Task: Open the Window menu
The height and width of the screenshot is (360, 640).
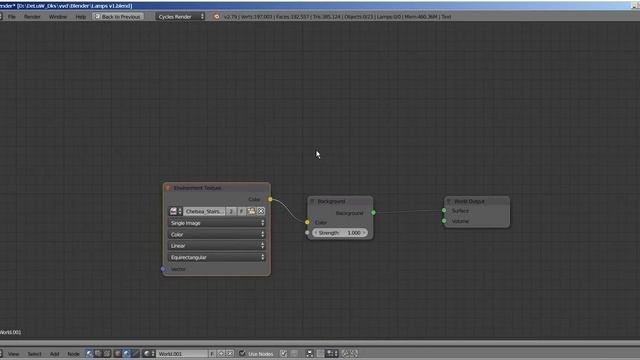Action: pyautogui.click(x=58, y=17)
